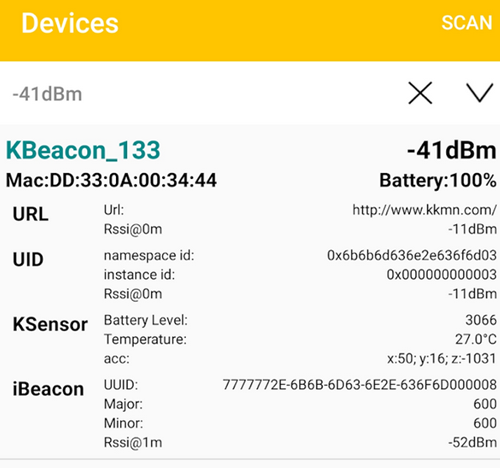
Task: Tap the Battery:100% label
Action: [438, 180]
